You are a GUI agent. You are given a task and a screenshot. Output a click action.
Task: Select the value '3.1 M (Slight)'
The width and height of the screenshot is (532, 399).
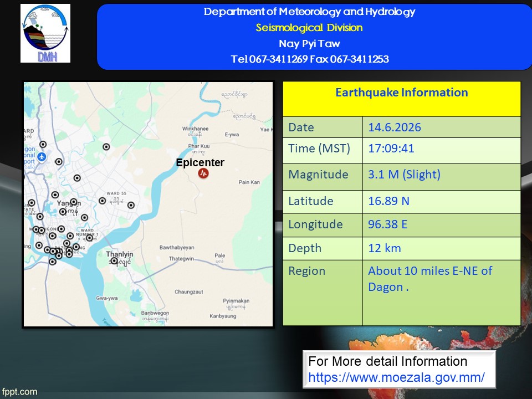click(405, 175)
